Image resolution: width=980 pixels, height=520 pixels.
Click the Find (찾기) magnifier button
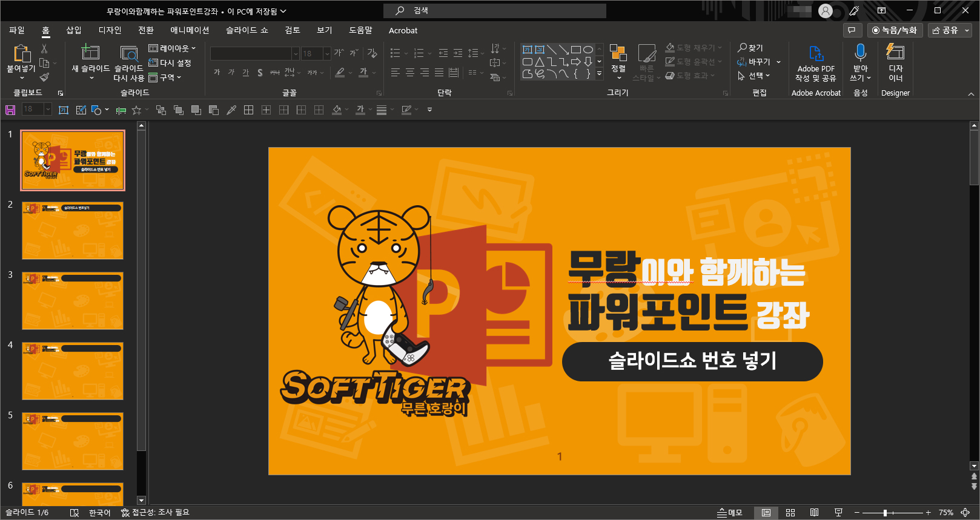click(750, 48)
